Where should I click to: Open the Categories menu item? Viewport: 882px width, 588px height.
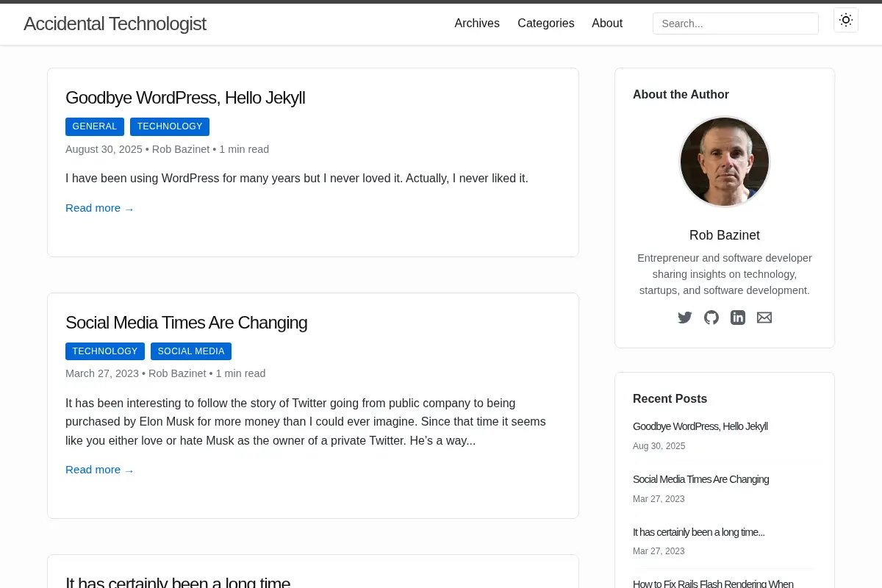pos(546,24)
